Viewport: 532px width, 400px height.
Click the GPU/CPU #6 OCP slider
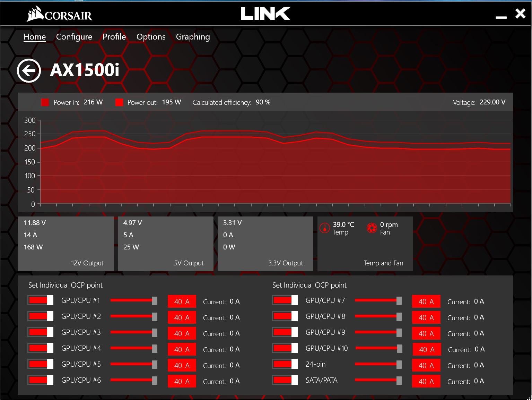(134, 380)
